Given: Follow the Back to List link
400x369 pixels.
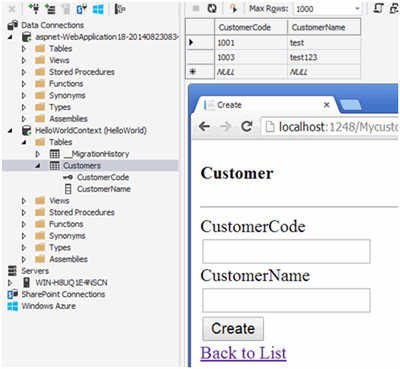Looking at the screenshot, I should pos(244,353).
